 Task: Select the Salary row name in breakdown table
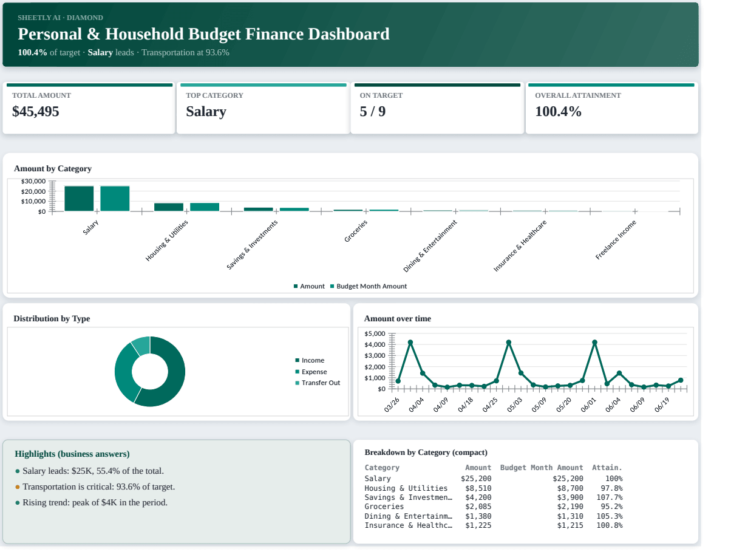point(378,479)
